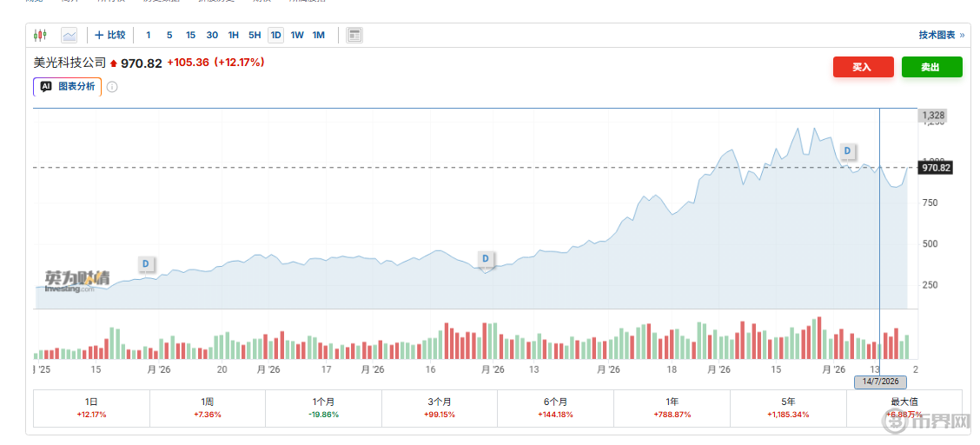Select the 1年 range tab
This screenshot has height=445, width=980.
point(672,408)
